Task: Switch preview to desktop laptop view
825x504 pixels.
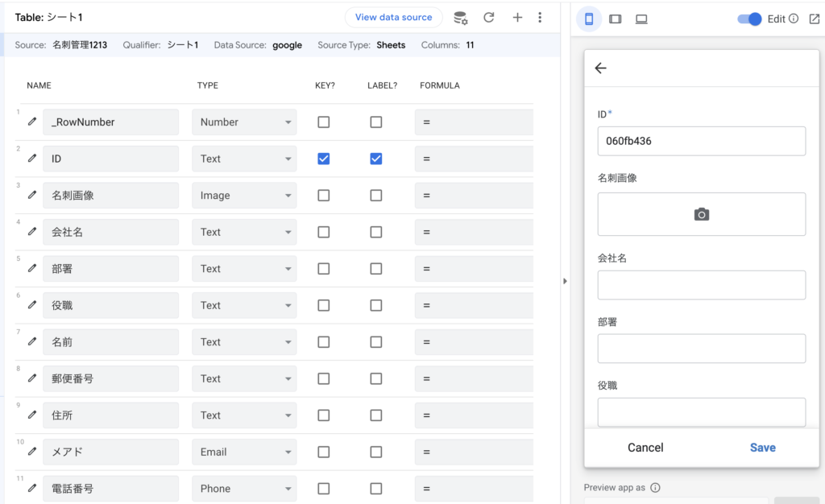Action: (x=641, y=19)
